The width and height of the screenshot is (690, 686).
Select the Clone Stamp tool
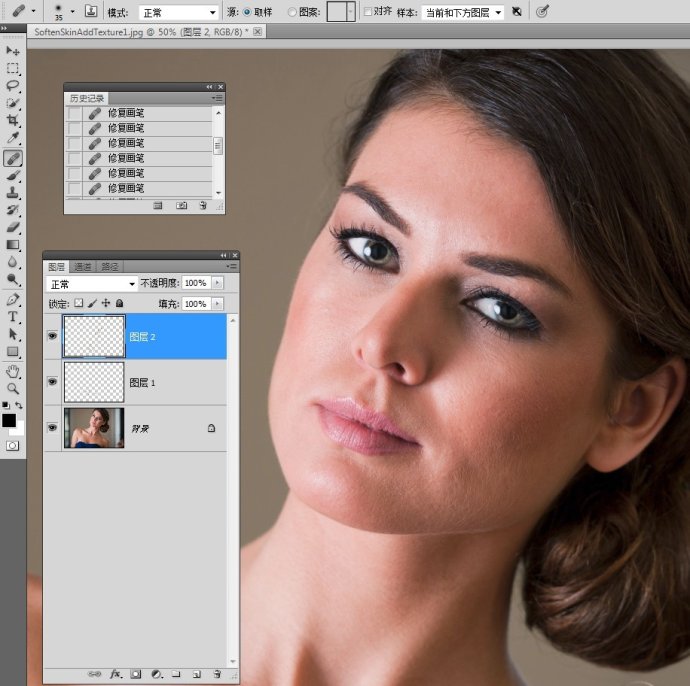tap(13, 193)
